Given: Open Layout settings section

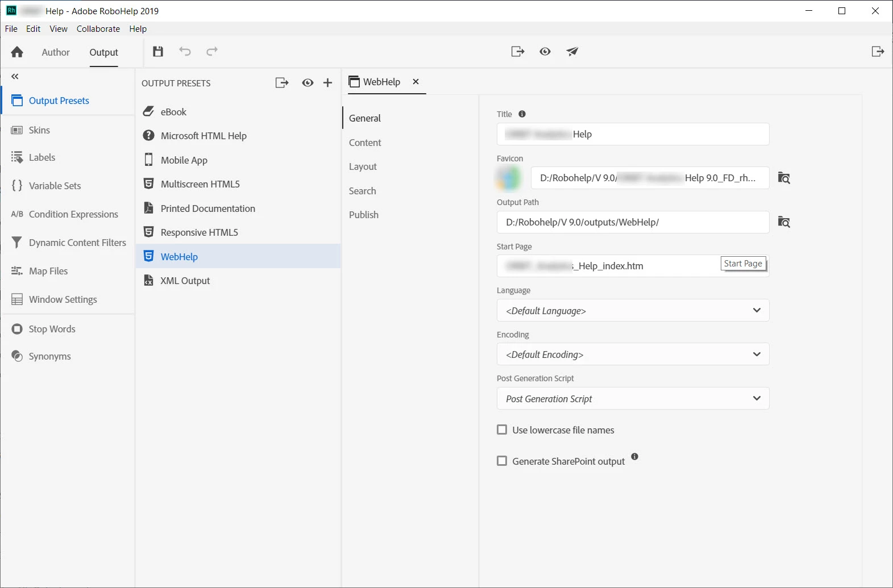Looking at the screenshot, I should (x=363, y=166).
